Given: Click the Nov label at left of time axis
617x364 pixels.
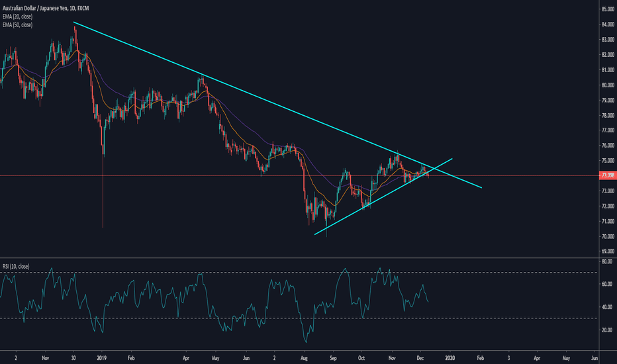Looking at the screenshot, I should [45, 358].
